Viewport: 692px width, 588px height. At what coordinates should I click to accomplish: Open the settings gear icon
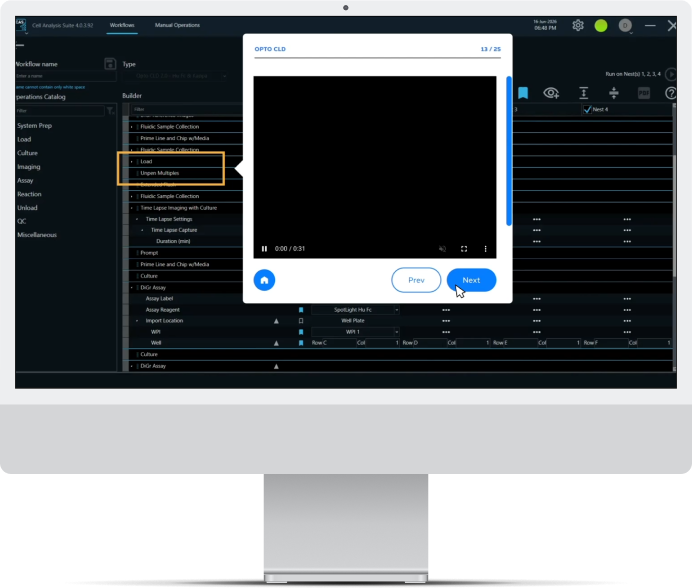click(578, 26)
